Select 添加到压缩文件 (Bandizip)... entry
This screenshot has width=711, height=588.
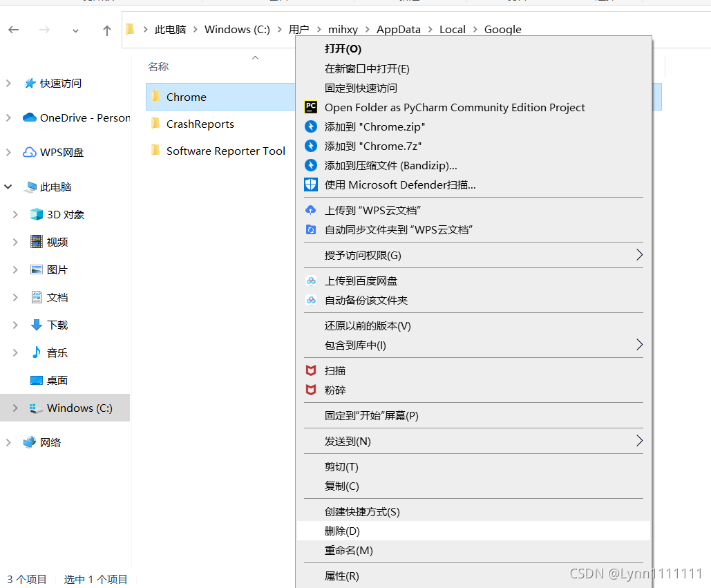tap(474, 165)
